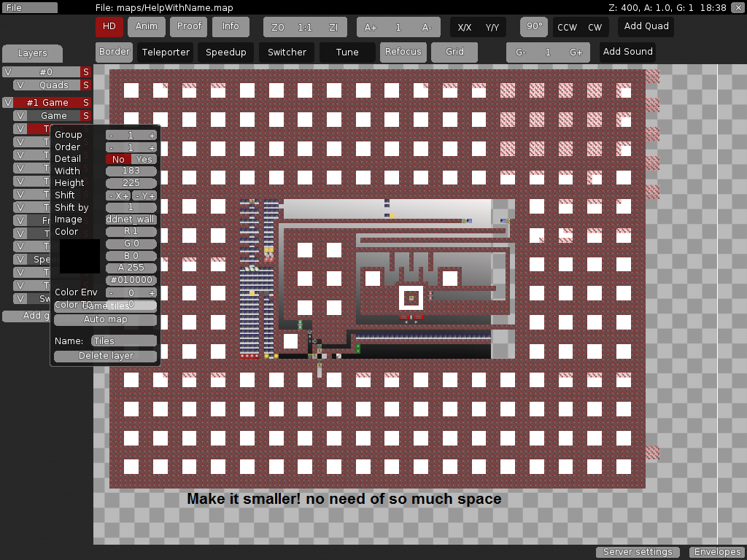Rotate counter-clockwise with the CCW button
This screenshot has height=560, width=747.
click(567, 27)
